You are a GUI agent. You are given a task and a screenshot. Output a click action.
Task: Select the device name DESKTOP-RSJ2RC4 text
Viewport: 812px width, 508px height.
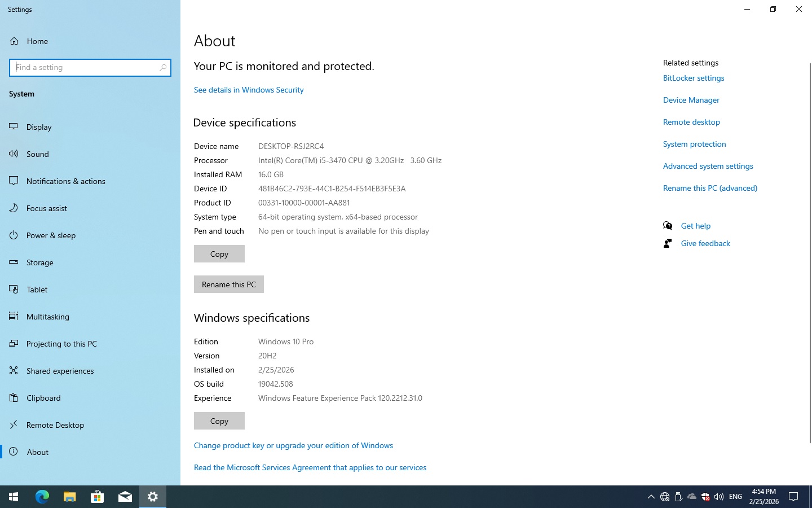tap(291, 146)
